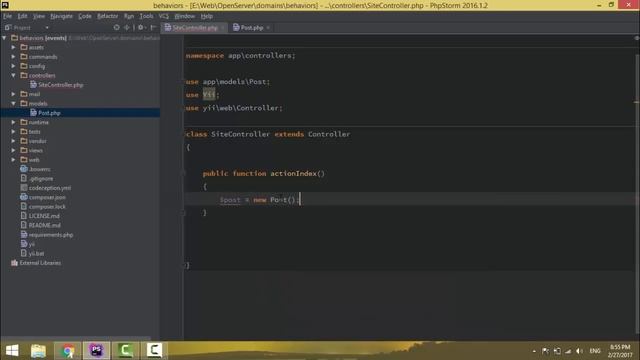Select the yii.bat file

tap(36, 254)
